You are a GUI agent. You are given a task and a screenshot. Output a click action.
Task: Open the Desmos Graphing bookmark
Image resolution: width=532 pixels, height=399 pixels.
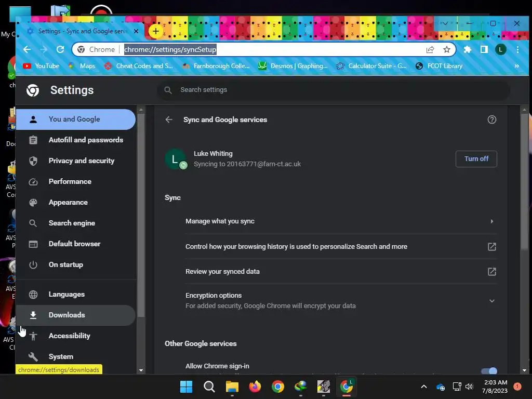293,66
